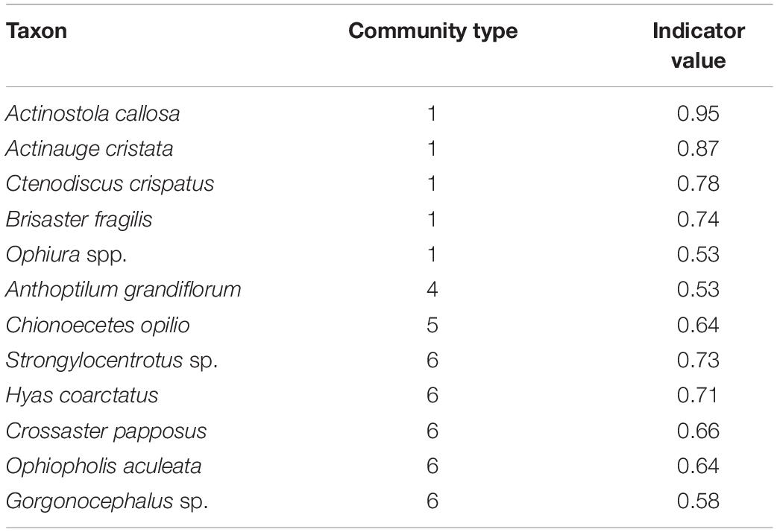Select Ctenodiscus crispatus in the table

pos(109,183)
